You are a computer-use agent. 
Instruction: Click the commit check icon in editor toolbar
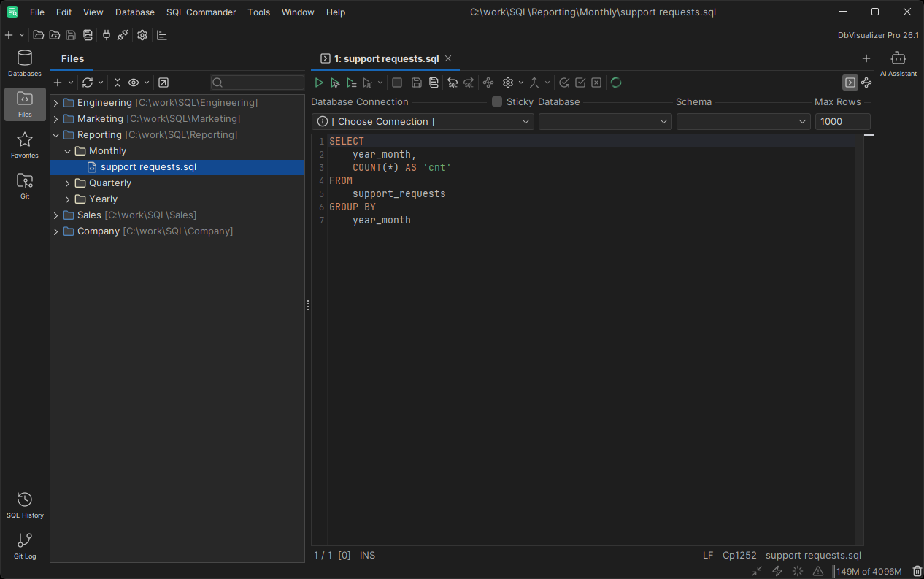pyautogui.click(x=580, y=83)
